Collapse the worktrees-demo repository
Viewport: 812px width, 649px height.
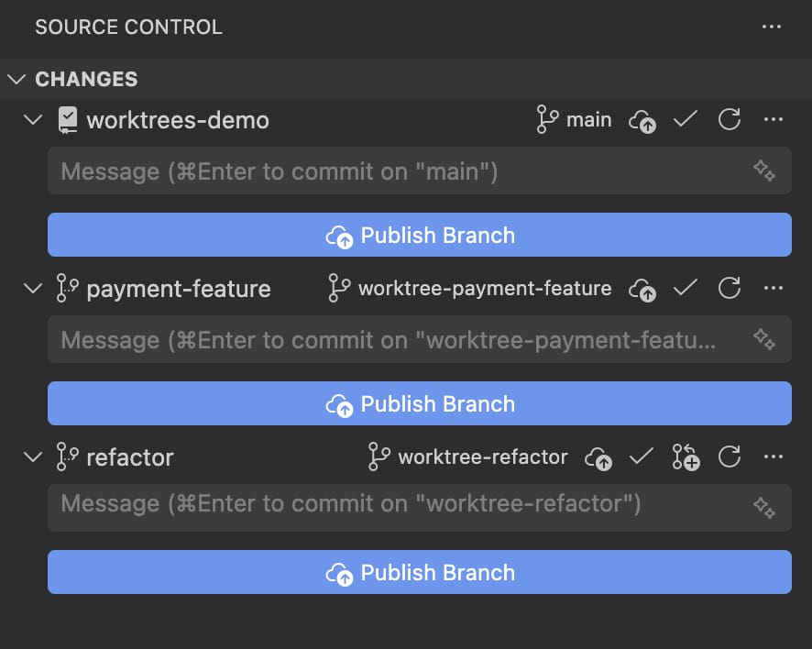click(x=33, y=120)
